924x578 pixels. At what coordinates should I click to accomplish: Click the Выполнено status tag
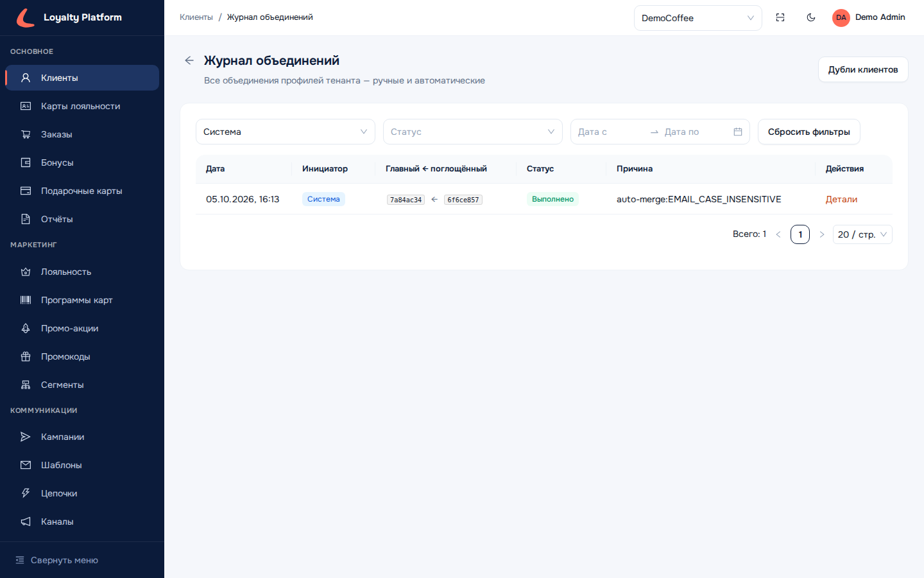tap(552, 199)
